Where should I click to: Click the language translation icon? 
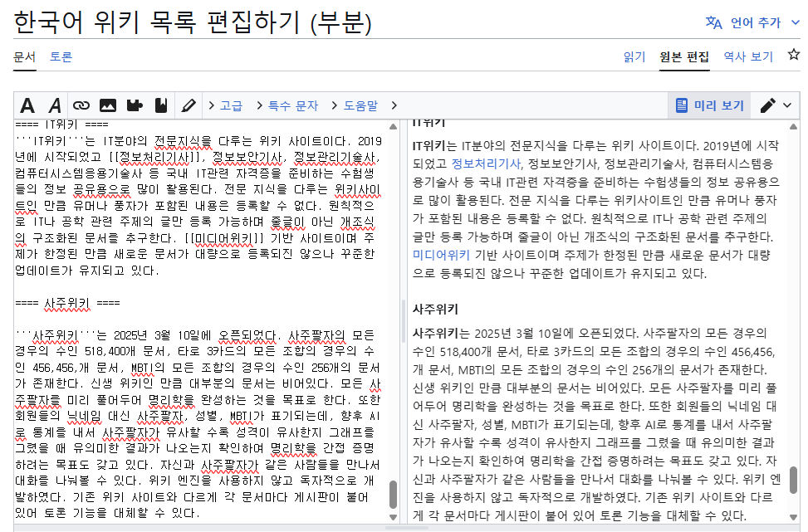pyautogui.click(x=713, y=22)
